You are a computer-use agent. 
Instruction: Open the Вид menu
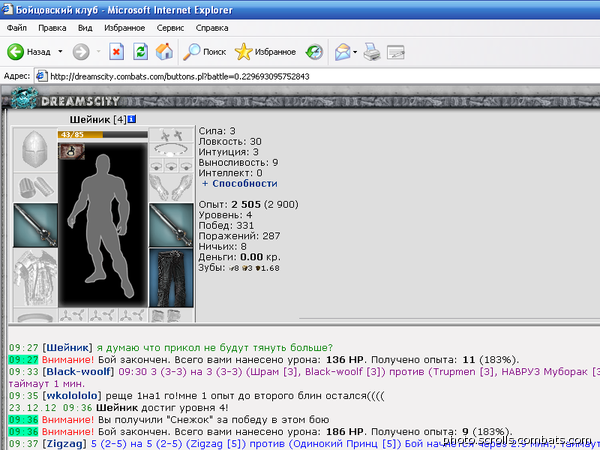[85, 28]
